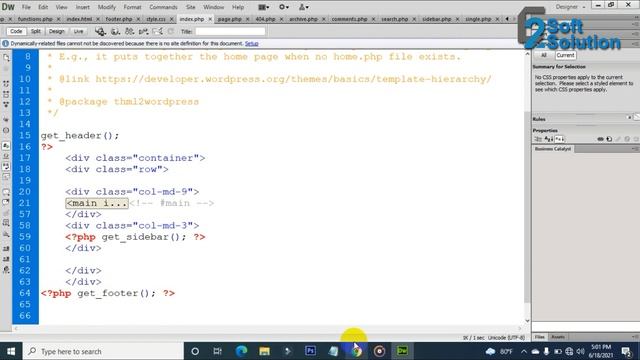Toggle Live view
Screen dimensions: 640x360
pos(78,31)
